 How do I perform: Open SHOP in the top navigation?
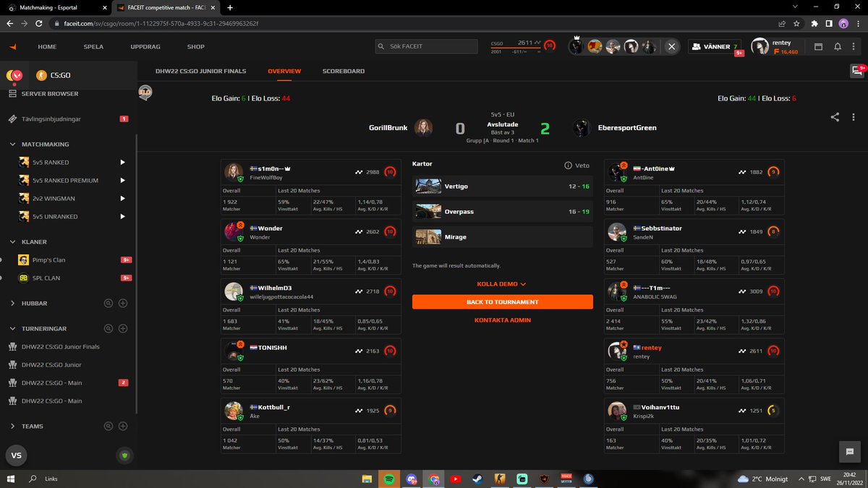click(196, 46)
